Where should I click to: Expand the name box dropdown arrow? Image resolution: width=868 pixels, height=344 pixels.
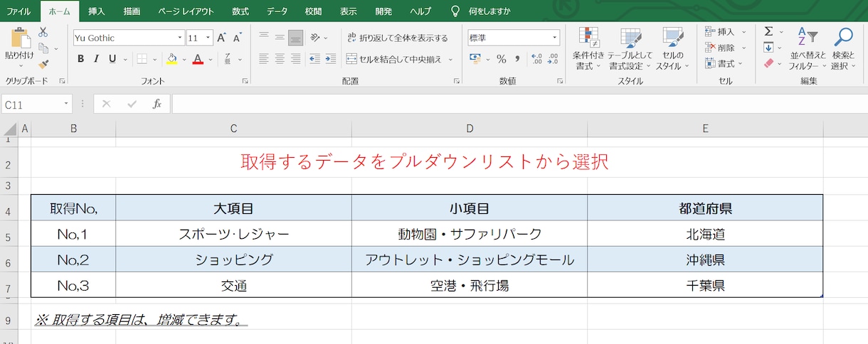coord(66,104)
